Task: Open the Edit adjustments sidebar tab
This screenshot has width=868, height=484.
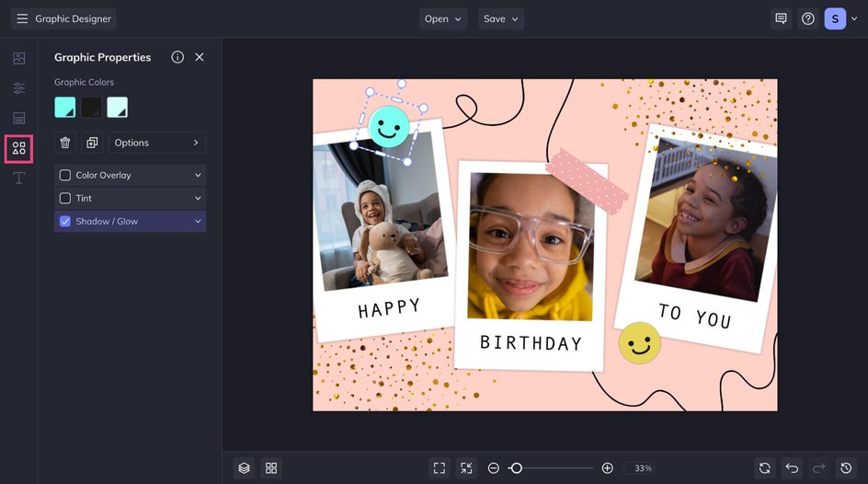Action: [18, 88]
